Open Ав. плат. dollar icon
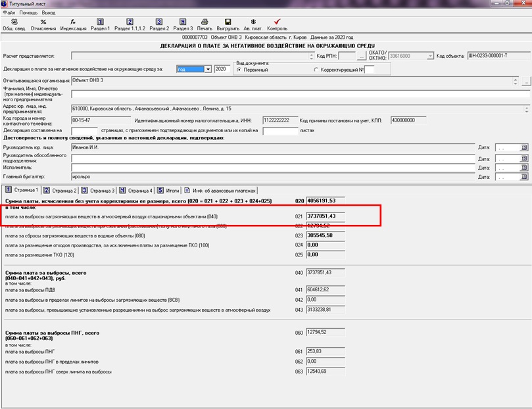This screenshot has width=532, height=409. [x=253, y=24]
